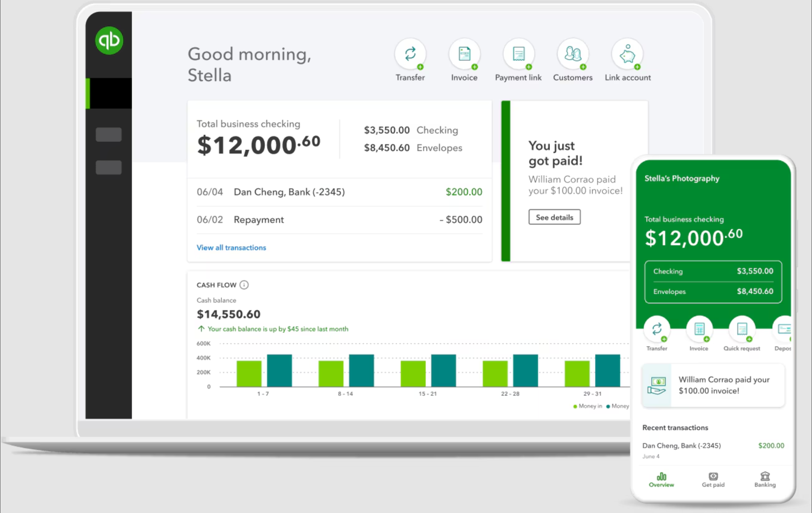The width and height of the screenshot is (812, 513).
Task: Click the You just got paid! heading
Action: click(555, 153)
